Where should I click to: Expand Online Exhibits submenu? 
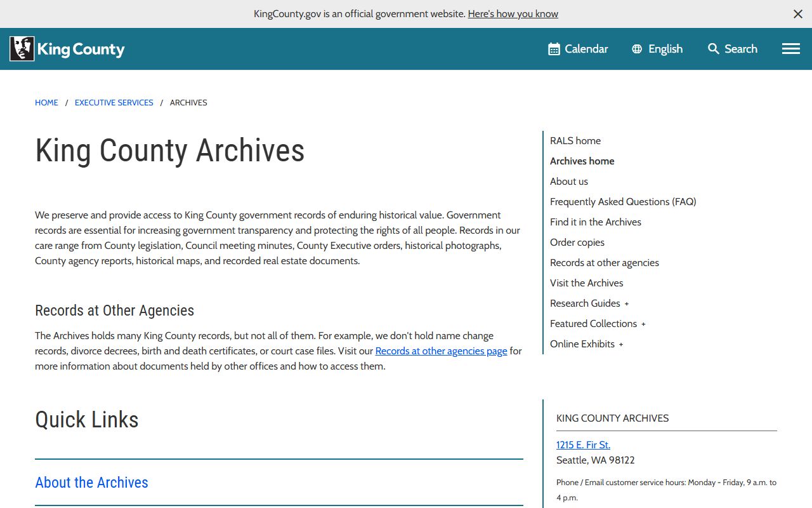pos(621,344)
